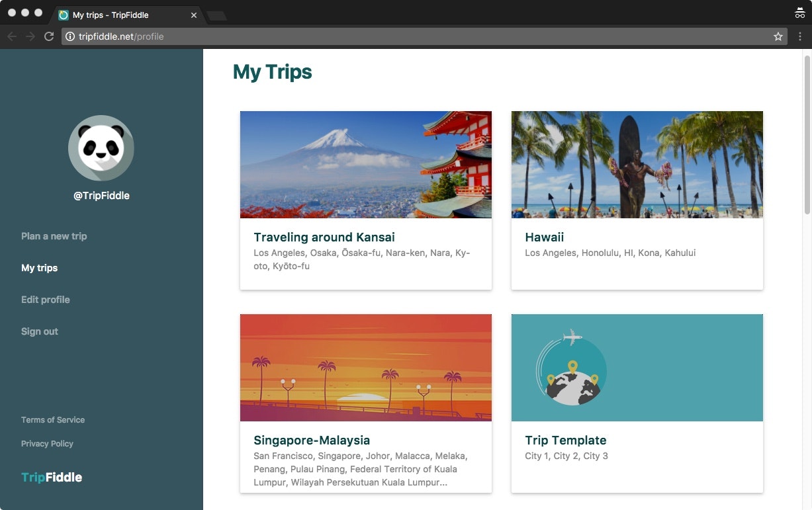
Task: Click the reload button in the browser toolbar
Action: pyautogui.click(x=48, y=36)
